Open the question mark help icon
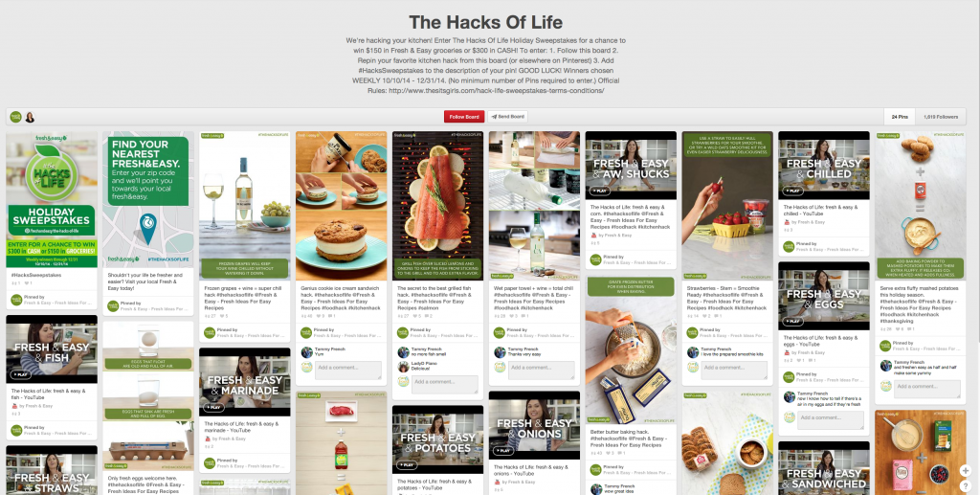 (x=966, y=486)
